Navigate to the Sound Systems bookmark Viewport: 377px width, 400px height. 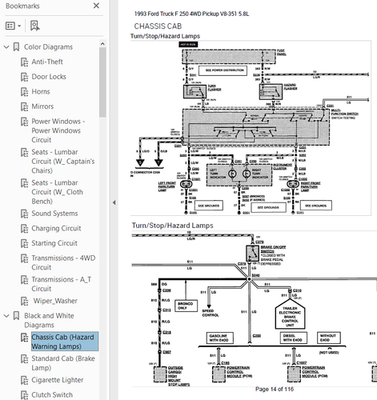pos(54,213)
